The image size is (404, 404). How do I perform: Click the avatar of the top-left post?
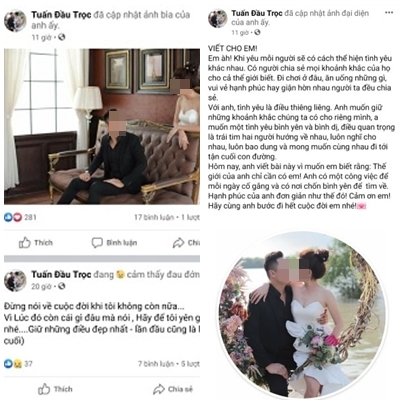[x=15, y=21]
